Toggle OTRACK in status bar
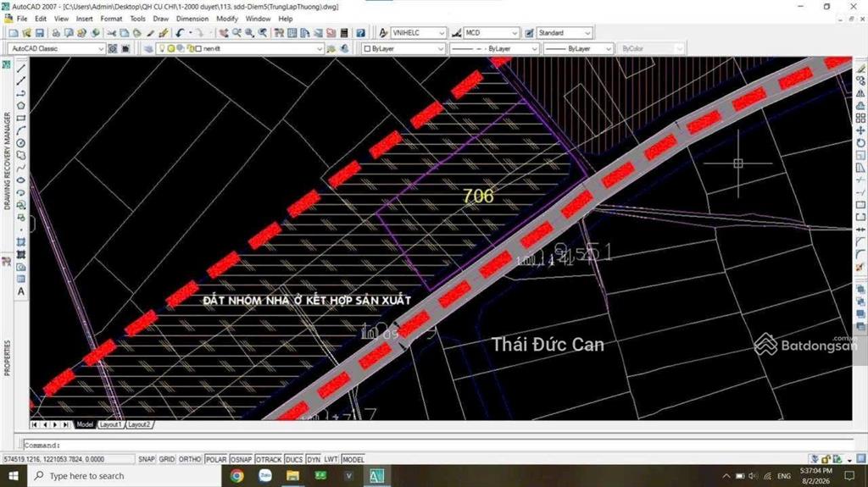Screen dimensions: 868x487 point(269,459)
